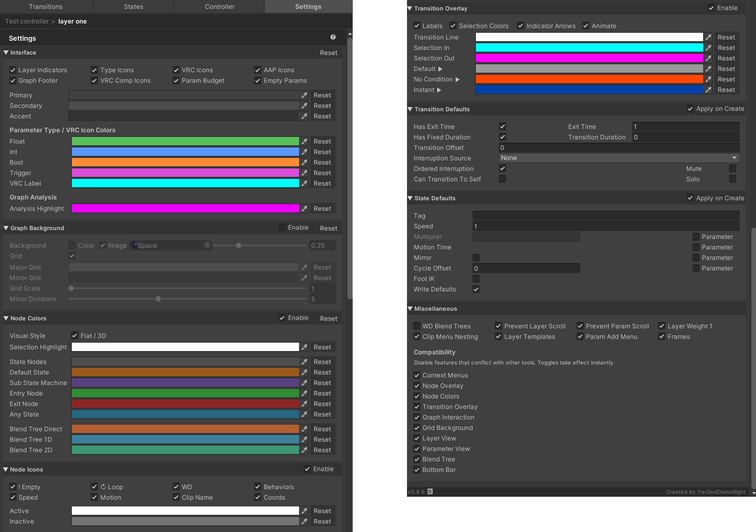Viewport: 756px width, 532px height.
Task: Use the eyedropper for Exit Node color
Action: pos(304,404)
